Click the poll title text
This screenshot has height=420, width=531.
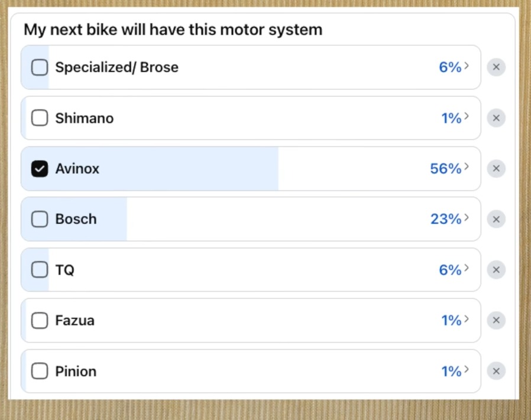tap(173, 30)
